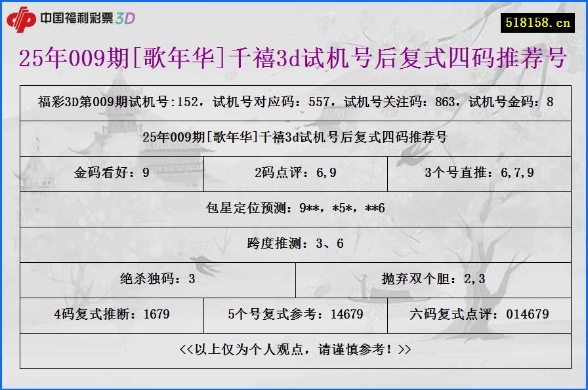Select the 包星定位预测 row header
Image resolution: width=588 pixels, height=390 pixels.
tap(294, 208)
